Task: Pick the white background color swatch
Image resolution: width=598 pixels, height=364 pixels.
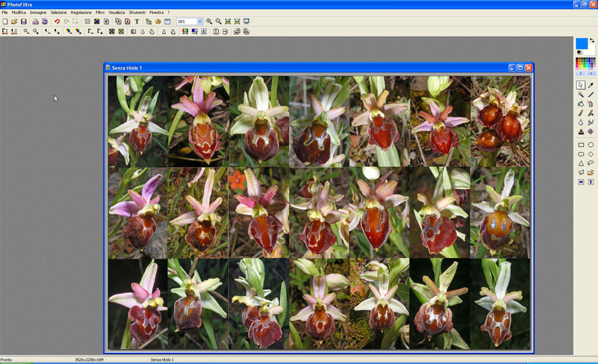Action: pos(591,50)
